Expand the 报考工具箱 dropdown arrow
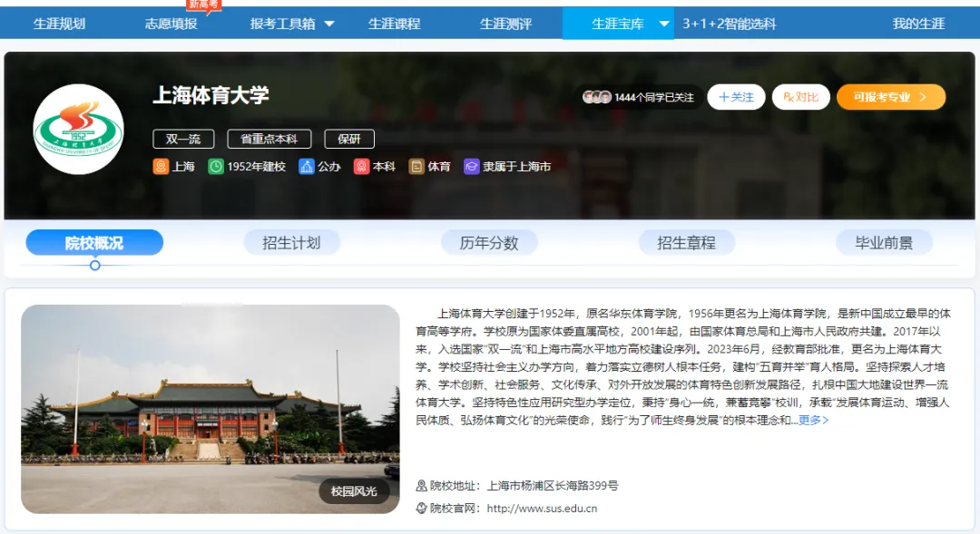 click(x=329, y=24)
